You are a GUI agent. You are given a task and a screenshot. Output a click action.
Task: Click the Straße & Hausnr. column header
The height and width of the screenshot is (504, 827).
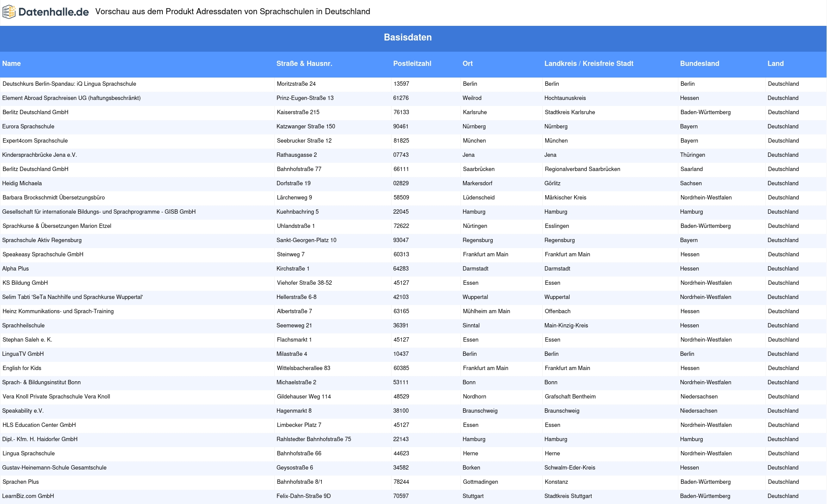pyautogui.click(x=305, y=63)
